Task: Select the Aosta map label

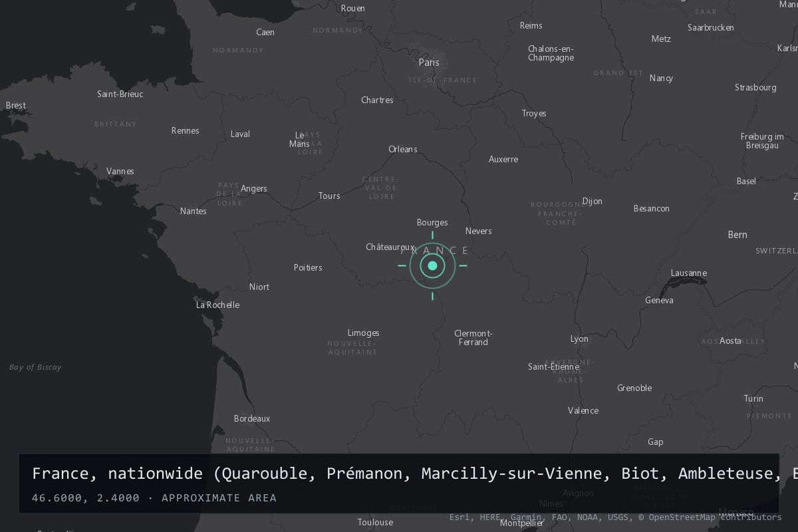Action: tap(730, 340)
